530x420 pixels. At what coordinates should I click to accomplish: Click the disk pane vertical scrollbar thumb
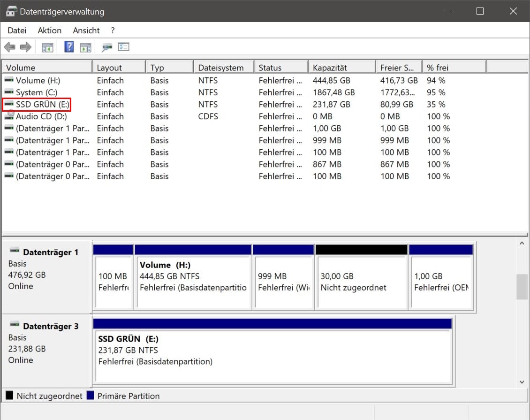(522, 287)
